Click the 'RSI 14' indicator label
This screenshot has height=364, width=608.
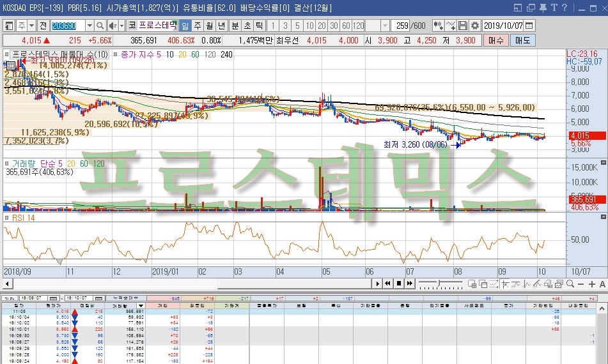click(x=23, y=218)
